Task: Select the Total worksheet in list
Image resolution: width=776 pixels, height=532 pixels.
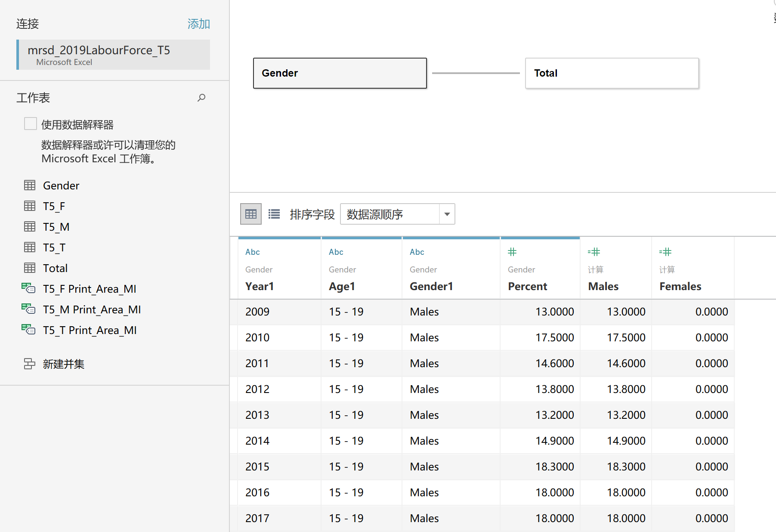Action: click(x=55, y=268)
